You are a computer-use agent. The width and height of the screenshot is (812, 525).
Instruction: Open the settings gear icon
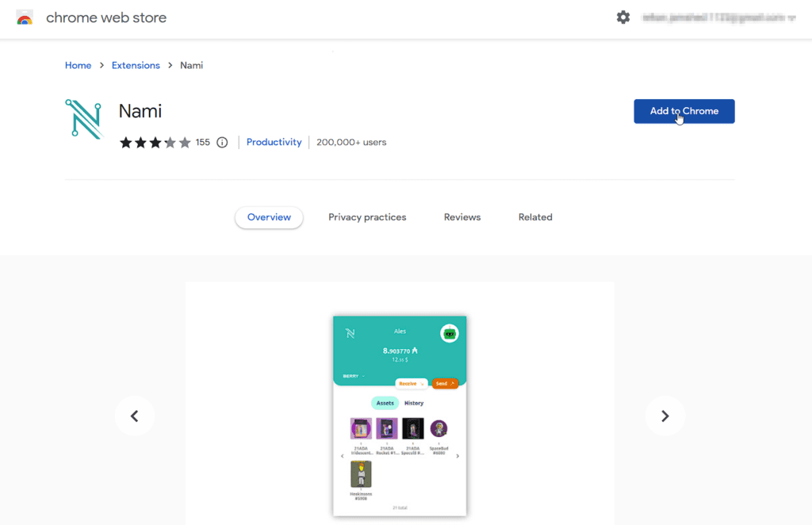click(623, 17)
